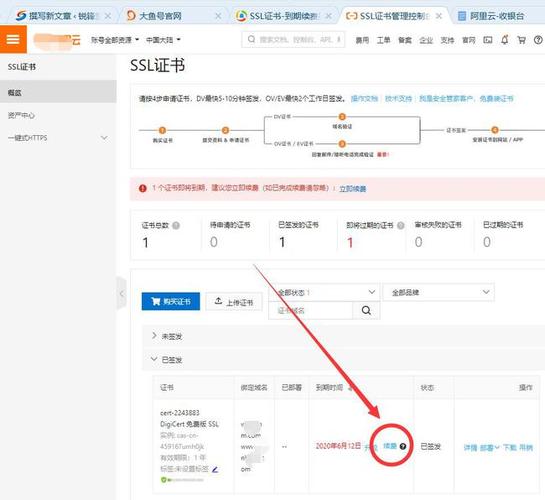Viewport: 545px width, 500px height.
Task: Open the help question mark icon in top bar
Action: pyautogui.click(x=538, y=40)
